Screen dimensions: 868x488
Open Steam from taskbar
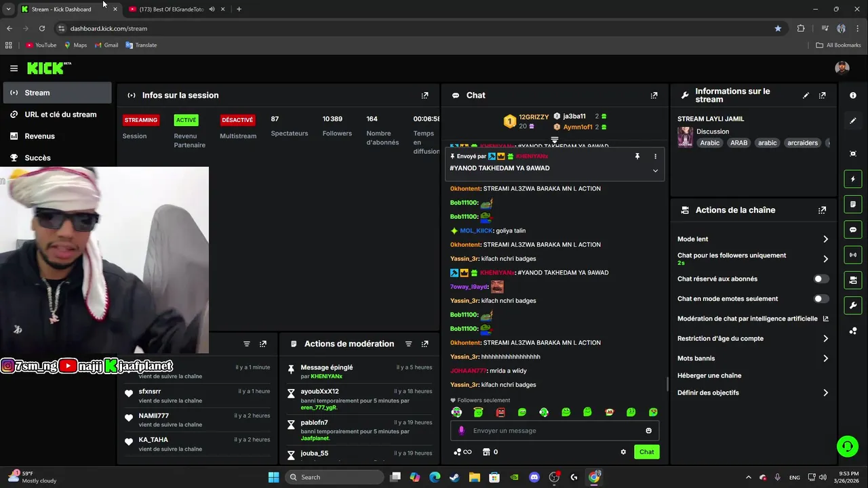(454, 477)
